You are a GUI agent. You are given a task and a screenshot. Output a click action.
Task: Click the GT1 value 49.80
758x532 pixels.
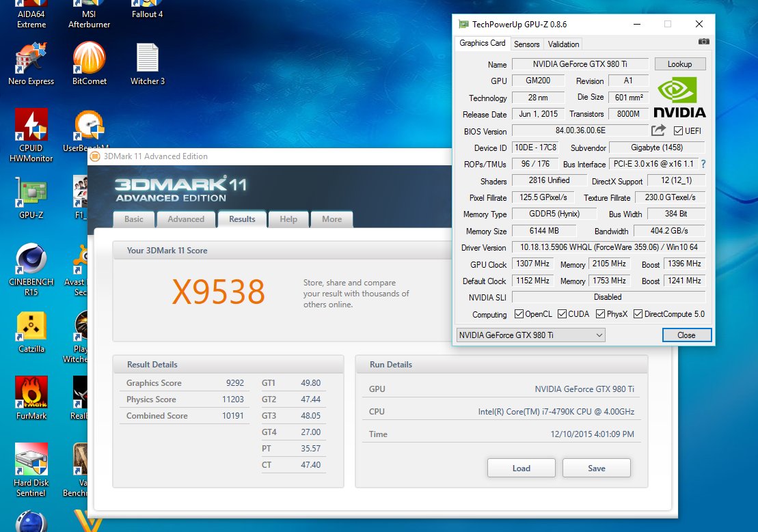(311, 383)
